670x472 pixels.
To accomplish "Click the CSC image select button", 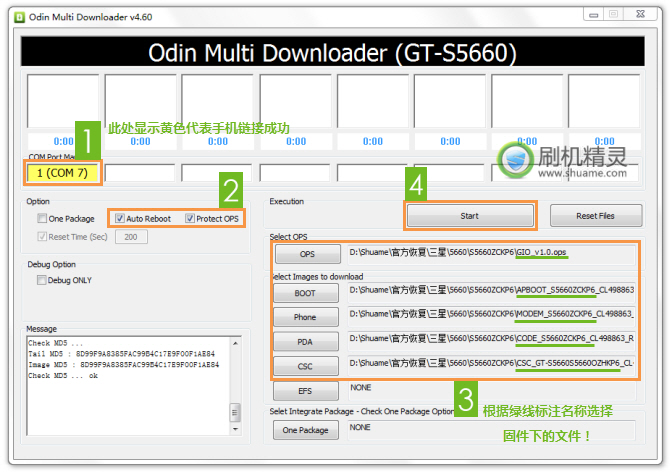I will tap(306, 366).
